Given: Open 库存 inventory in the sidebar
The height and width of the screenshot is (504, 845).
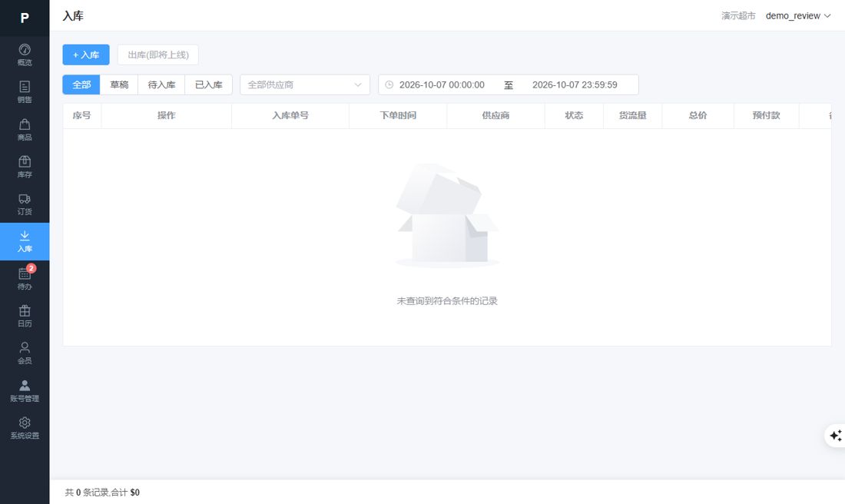Looking at the screenshot, I should pyautogui.click(x=25, y=167).
